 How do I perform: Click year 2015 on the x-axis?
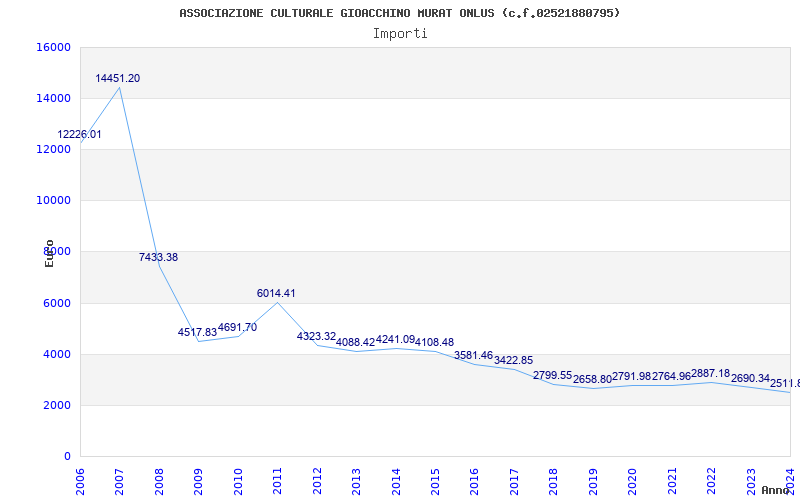[435, 481]
